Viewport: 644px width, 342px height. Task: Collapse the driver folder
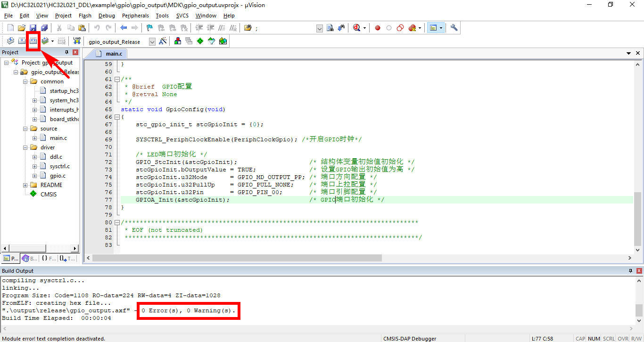point(25,147)
